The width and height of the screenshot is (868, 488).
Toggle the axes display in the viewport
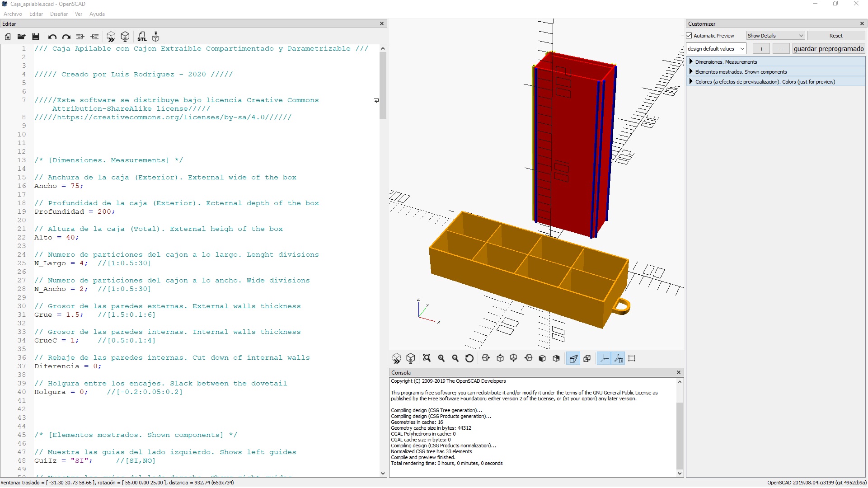click(x=604, y=358)
